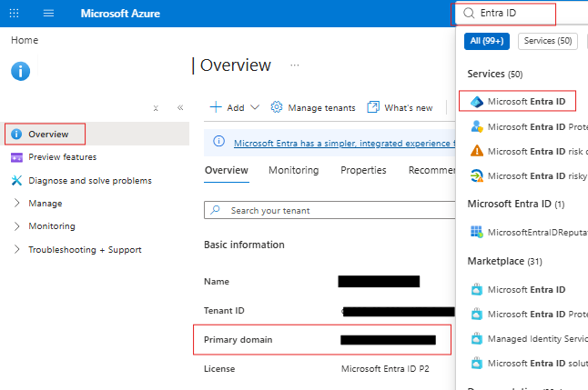Click the Search your tenant field
The height and width of the screenshot is (390, 588).
(329, 210)
